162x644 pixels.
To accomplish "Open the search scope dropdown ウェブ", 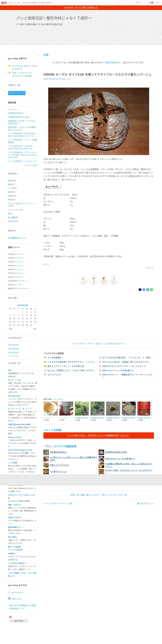I will [x=142, y=3].
